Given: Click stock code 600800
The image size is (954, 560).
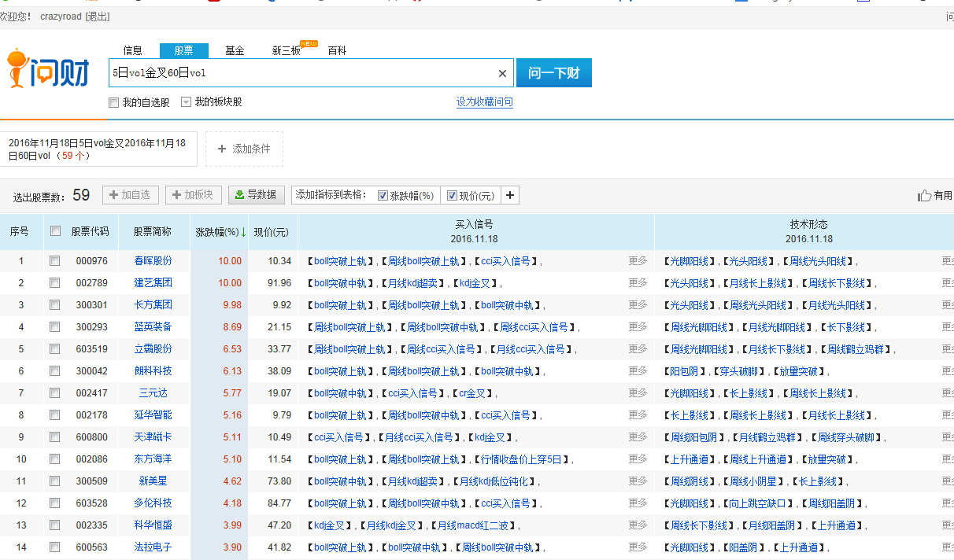Looking at the screenshot, I should click(x=91, y=437).
